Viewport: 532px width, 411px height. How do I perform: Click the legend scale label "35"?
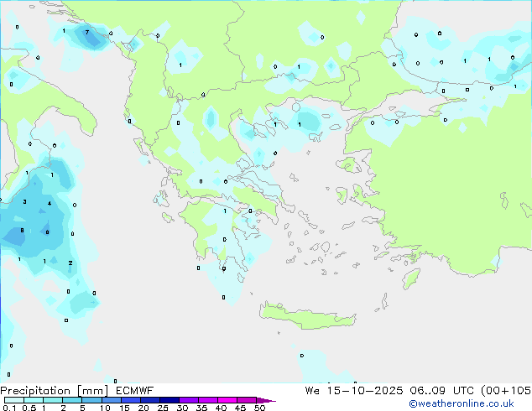point(201,408)
